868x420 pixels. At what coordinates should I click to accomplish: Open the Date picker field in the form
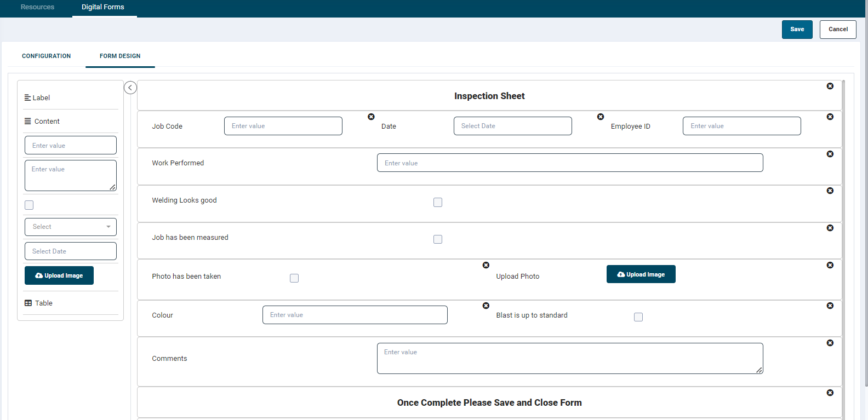click(512, 126)
